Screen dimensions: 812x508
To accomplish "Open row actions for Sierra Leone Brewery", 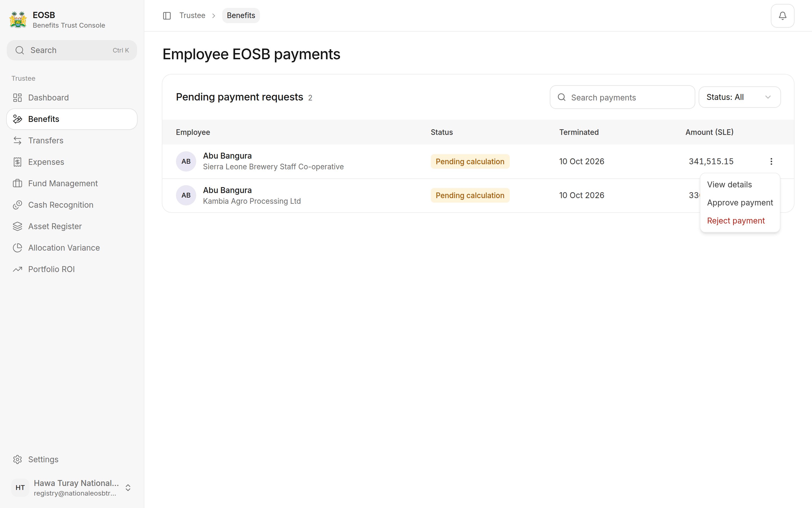I will 771,162.
